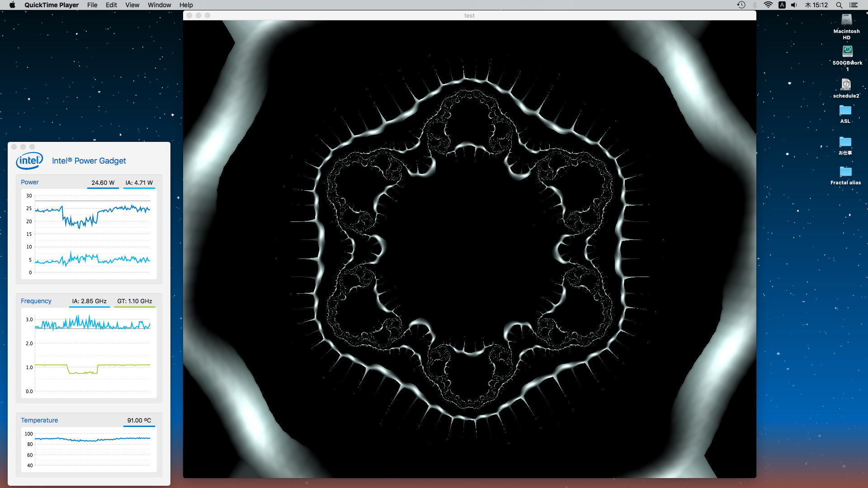The width and height of the screenshot is (868, 488).
Task: Select the ASL folder
Action: click(x=845, y=110)
